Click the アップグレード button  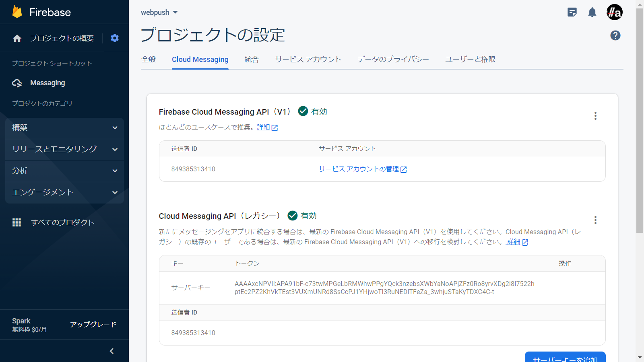(x=93, y=325)
